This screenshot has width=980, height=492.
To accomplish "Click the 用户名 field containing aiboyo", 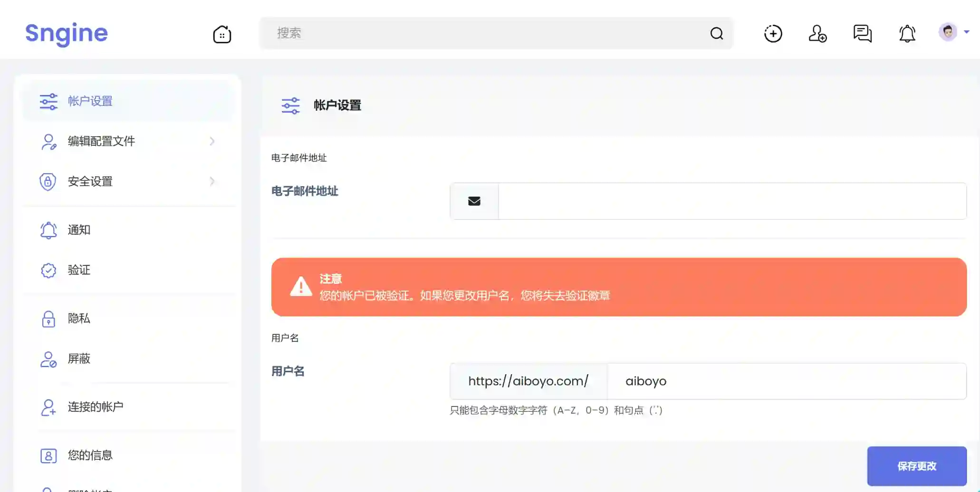I will coord(786,381).
